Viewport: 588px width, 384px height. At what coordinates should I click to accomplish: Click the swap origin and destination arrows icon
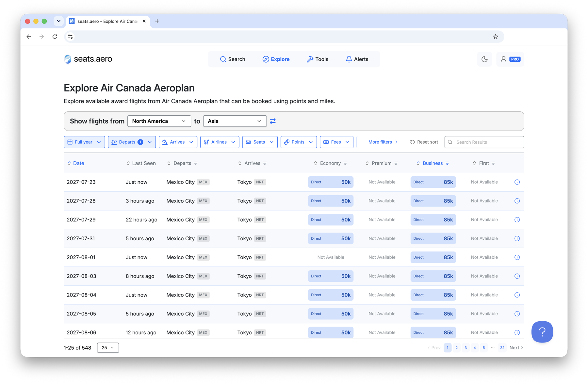pos(273,121)
